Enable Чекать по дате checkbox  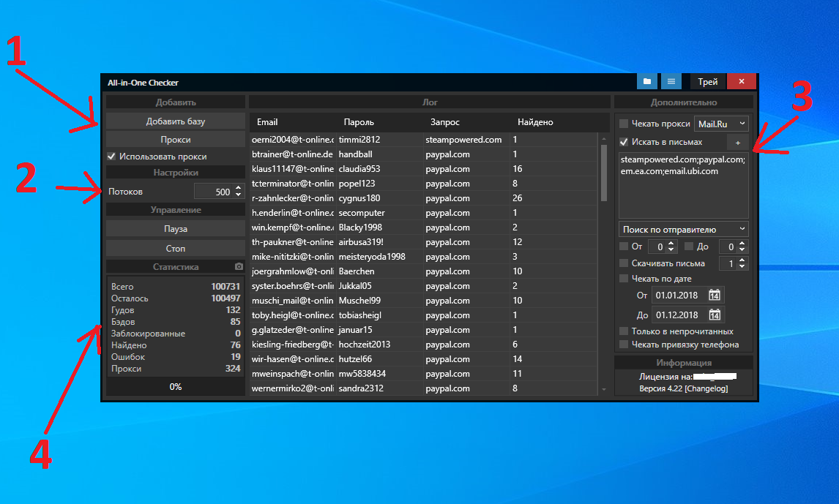click(x=623, y=279)
